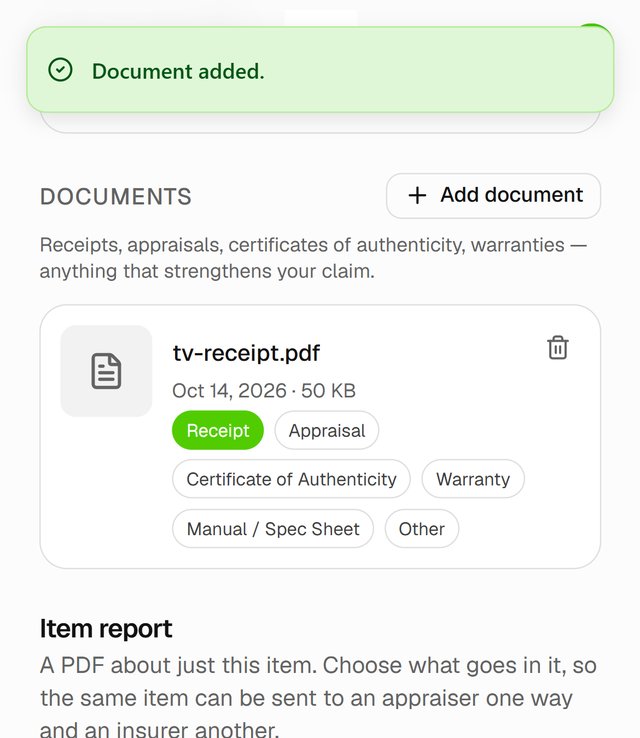The image size is (640, 738).
Task: Click the Item report PDF description paragraph
Action: click(x=319, y=696)
